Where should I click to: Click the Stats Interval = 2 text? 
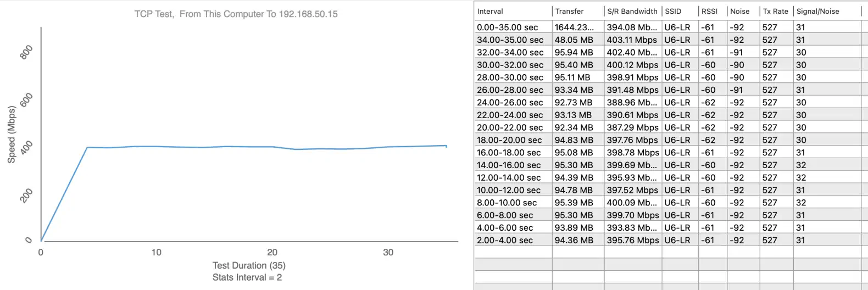(x=247, y=277)
